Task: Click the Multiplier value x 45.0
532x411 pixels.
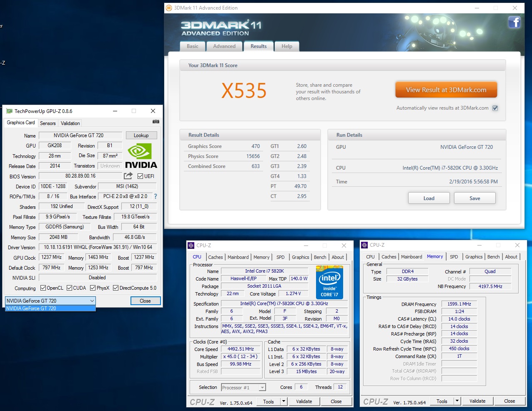Action: pos(241,357)
